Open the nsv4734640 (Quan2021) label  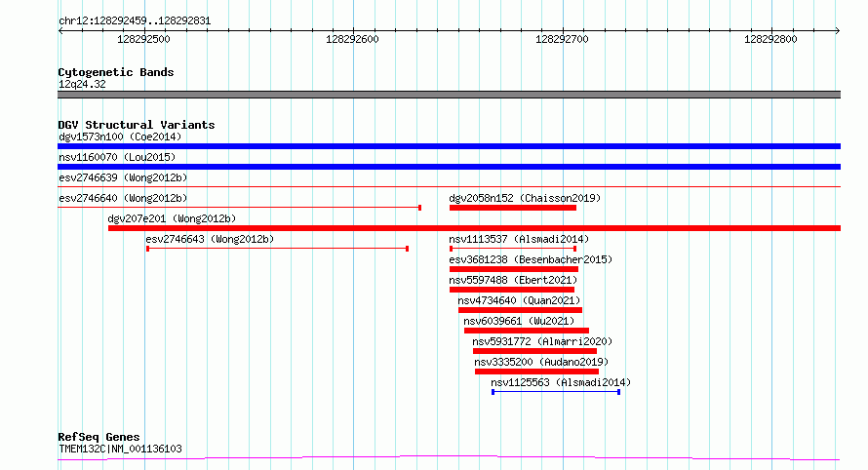click(519, 300)
